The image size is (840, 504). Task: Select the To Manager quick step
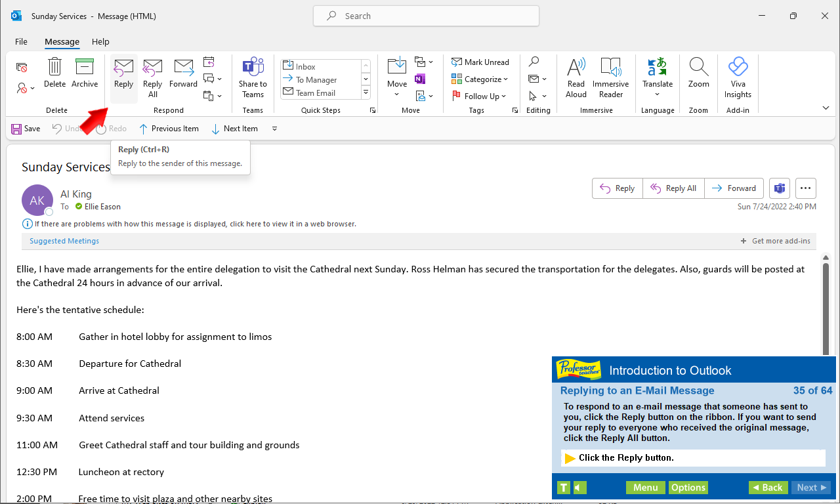[x=320, y=79]
